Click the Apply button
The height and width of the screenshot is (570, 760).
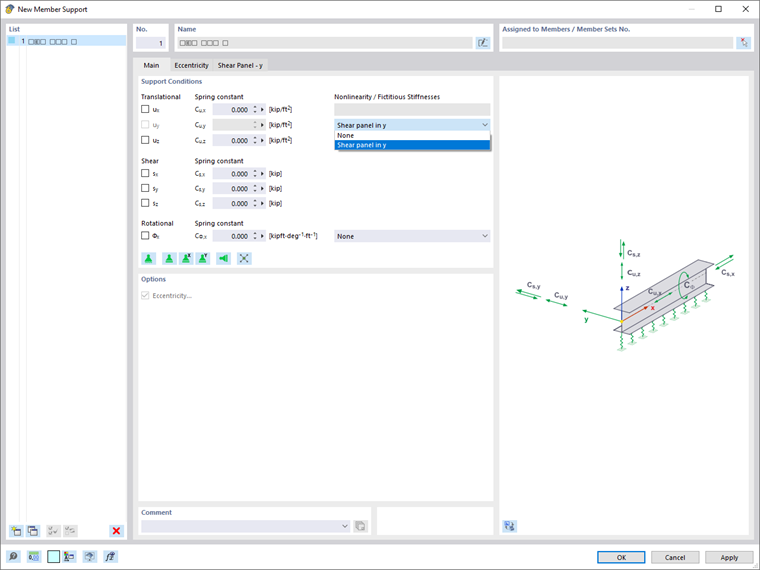(729, 557)
